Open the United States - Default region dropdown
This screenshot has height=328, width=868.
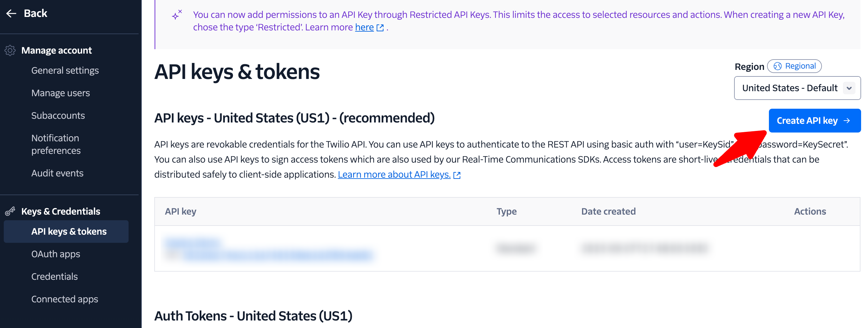[790, 88]
